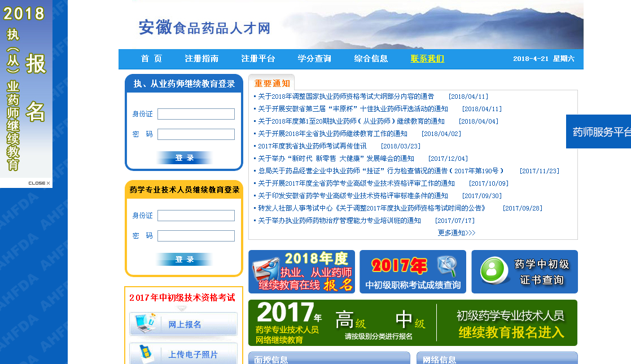The width and height of the screenshot is (631, 364).
Task: Select 中级 level in the 2017 green banner
Action: pyautogui.click(x=410, y=320)
